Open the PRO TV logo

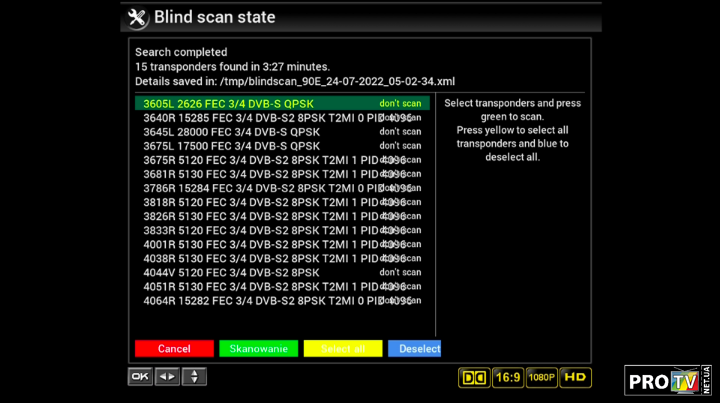(x=667, y=380)
